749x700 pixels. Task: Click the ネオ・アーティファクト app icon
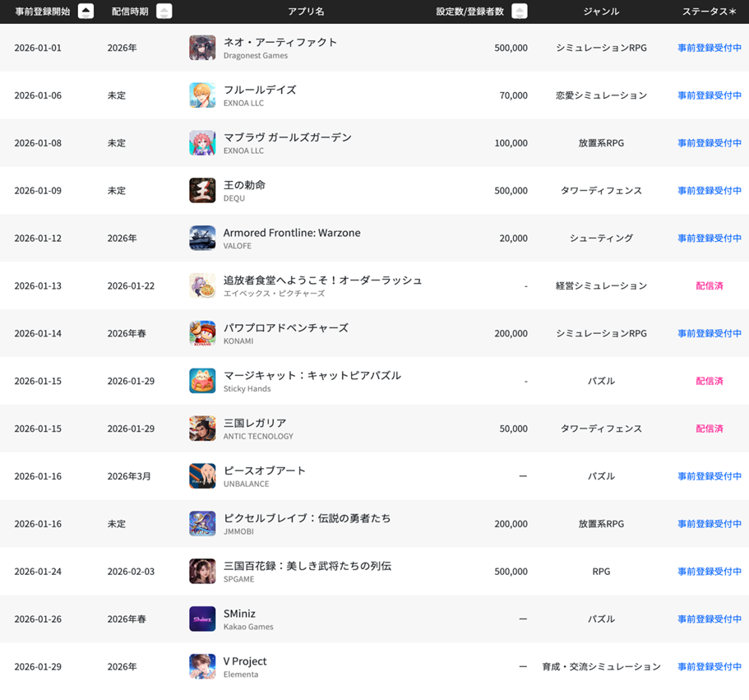pyautogui.click(x=202, y=48)
